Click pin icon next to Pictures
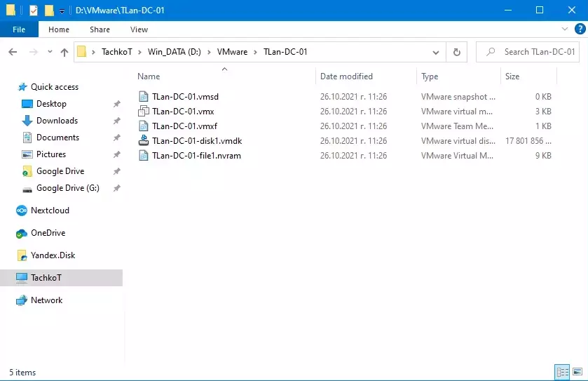Image resolution: width=588 pixels, height=381 pixels. tap(116, 154)
